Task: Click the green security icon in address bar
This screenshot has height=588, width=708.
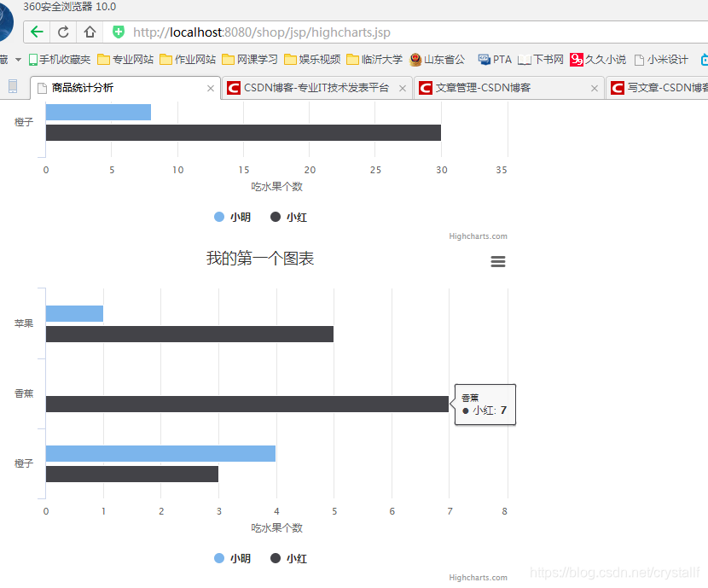Action: (x=119, y=32)
